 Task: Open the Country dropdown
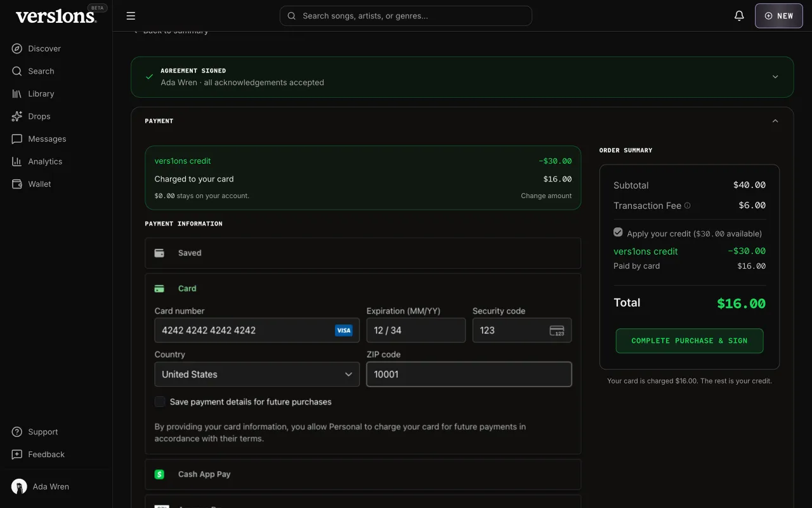tap(257, 374)
